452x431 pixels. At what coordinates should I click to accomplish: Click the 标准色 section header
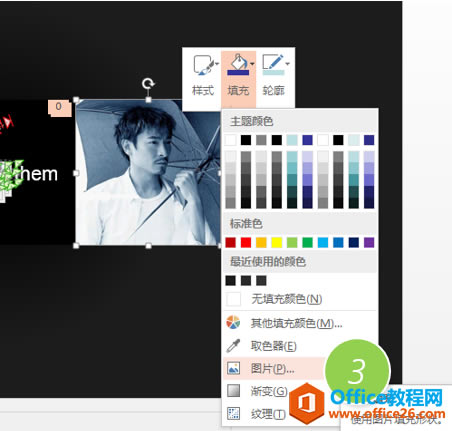click(299, 223)
